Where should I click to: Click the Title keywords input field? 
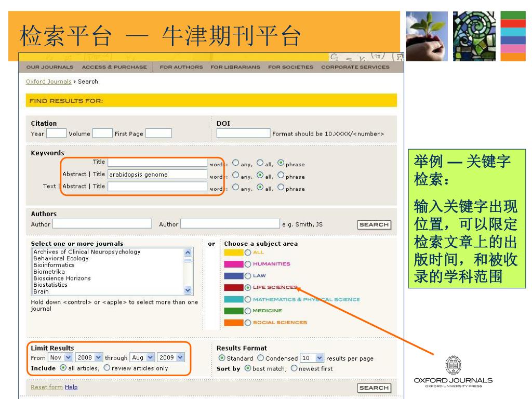click(x=157, y=162)
